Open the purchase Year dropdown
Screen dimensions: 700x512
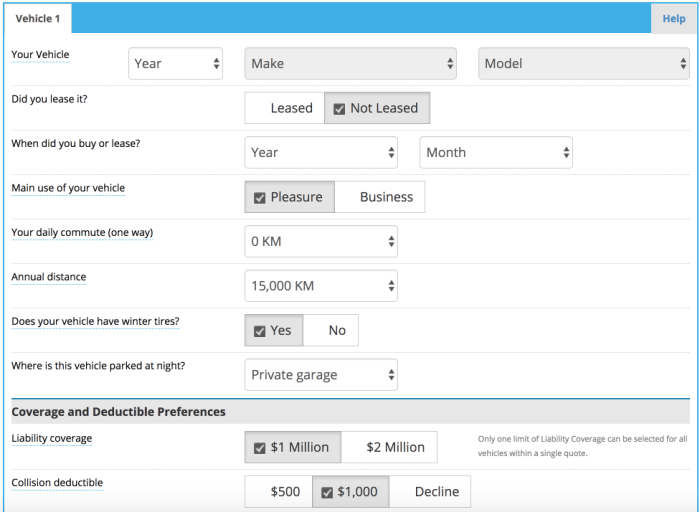[x=321, y=153]
